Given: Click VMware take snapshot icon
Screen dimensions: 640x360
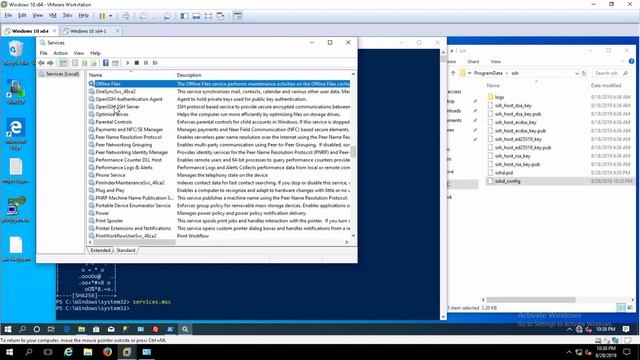Looking at the screenshot, I should pyautogui.click(x=143, y=16).
